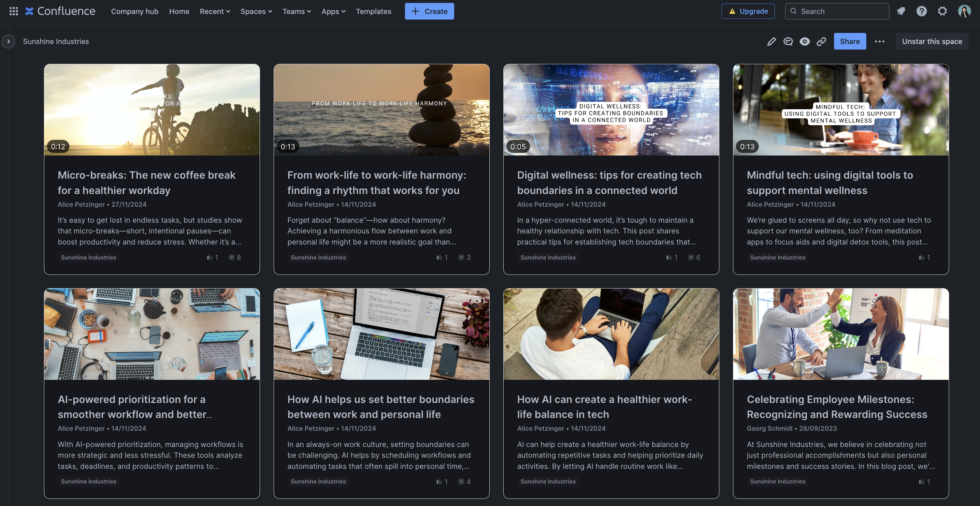Expand the collapsed sidebar chevron
Viewport: 980px width, 506px height.
[x=8, y=41]
